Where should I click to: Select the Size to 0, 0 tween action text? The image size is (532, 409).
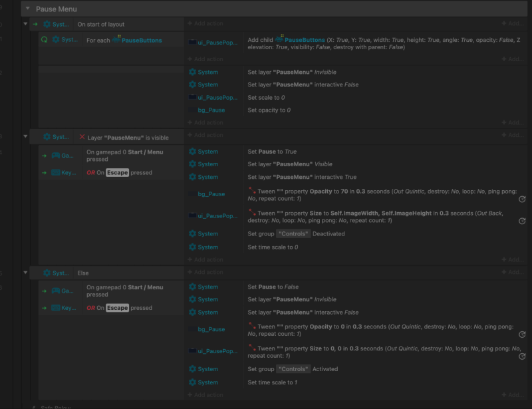pyautogui.click(x=384, y=352)
